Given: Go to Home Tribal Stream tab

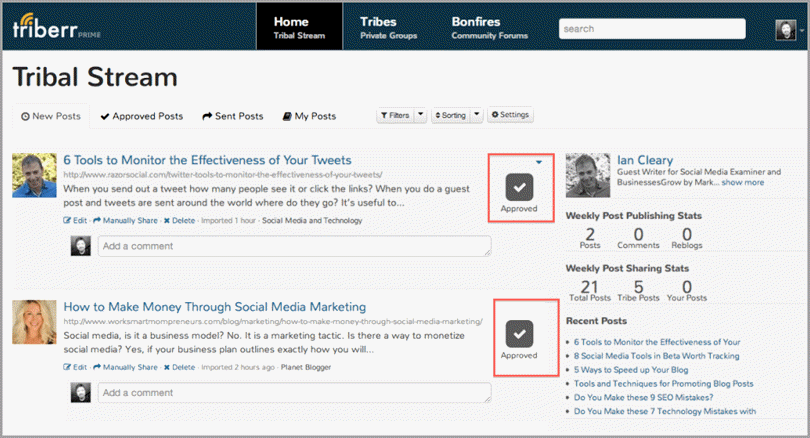Looking at the screenshot, I should pos(299,27).
